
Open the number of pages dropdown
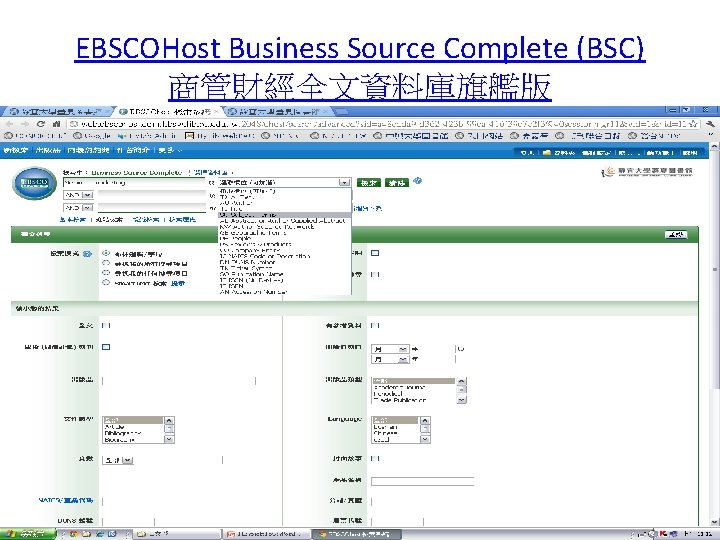pyautogui.click(x=118, y=460)
